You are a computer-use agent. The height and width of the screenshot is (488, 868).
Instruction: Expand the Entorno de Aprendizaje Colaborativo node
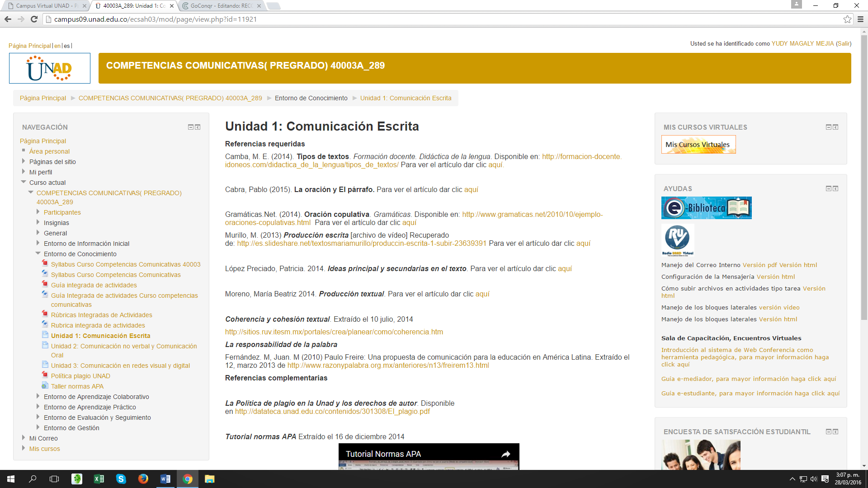[x=38, y=396]
